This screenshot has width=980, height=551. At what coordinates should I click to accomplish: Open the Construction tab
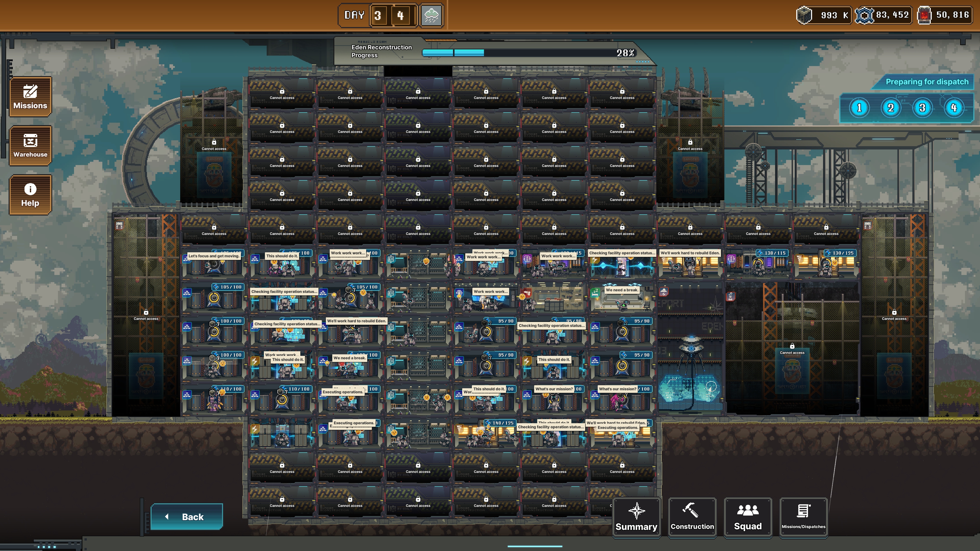(692, 517)
